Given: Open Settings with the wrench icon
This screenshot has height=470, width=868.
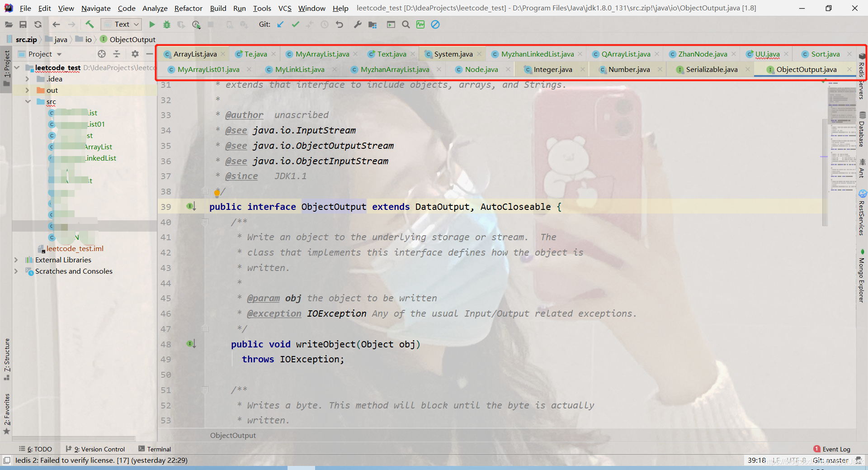Looking at the screenshot, I should pyautogui.click(x=358, y=24).
